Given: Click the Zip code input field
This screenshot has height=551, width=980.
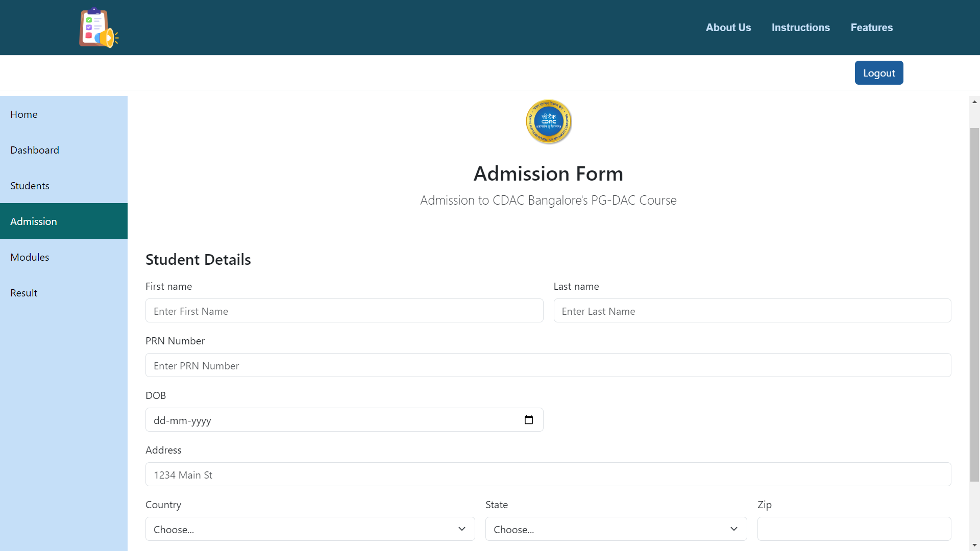Looking at the screenshot, I should 853,529.
